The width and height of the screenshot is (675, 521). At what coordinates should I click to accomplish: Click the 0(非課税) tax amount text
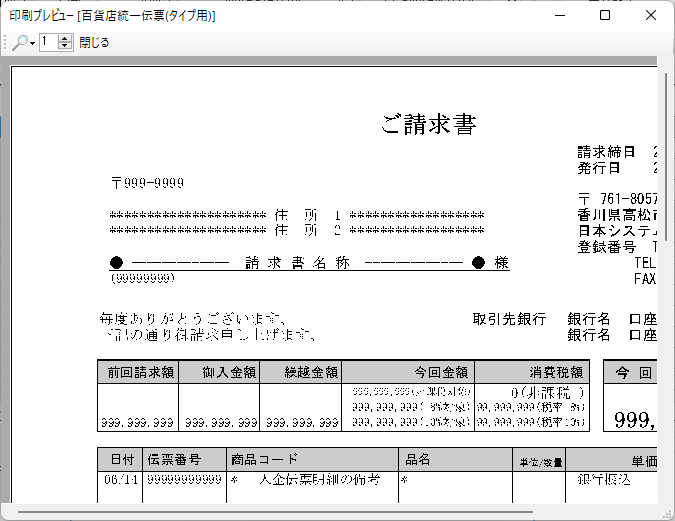click(x=548, y=393)
